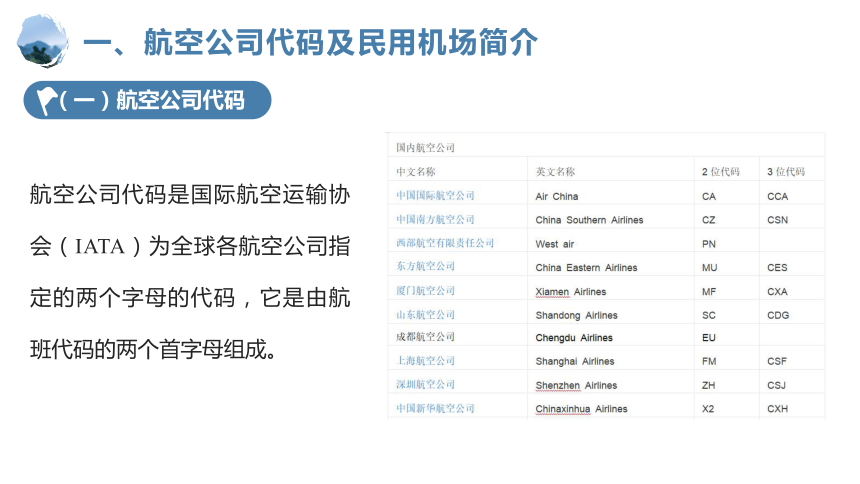Image resolution: width=860 pixels, height=484 pixels.
Task: Open the 西部航空有限责任公司 link
Action: tap(445, 243)
